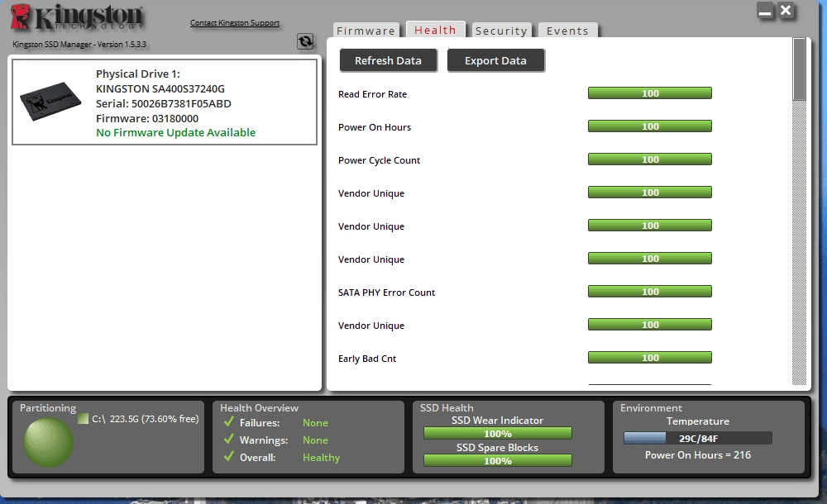Click the Warnings green checkmark

[229, 440]
